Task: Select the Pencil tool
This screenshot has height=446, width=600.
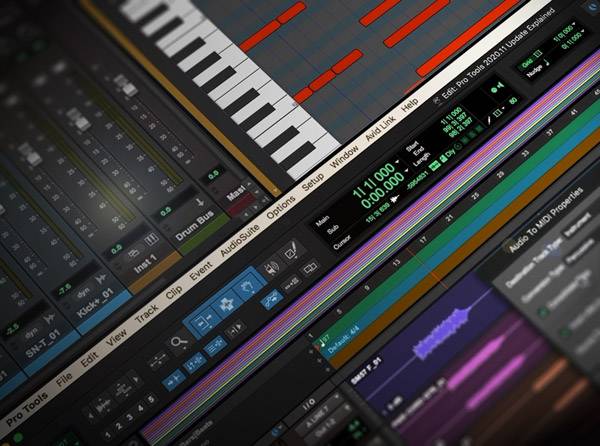Action: (x=292, y=251)
